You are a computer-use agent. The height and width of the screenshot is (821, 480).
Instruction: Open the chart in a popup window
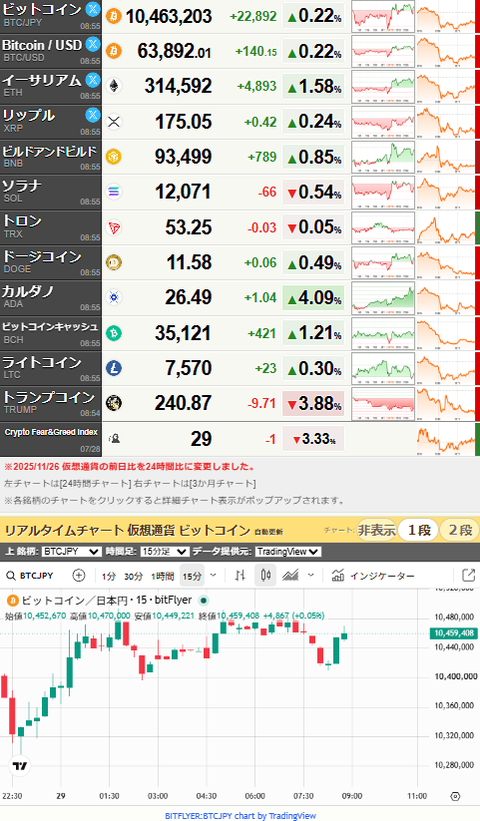tap(468, 575)
